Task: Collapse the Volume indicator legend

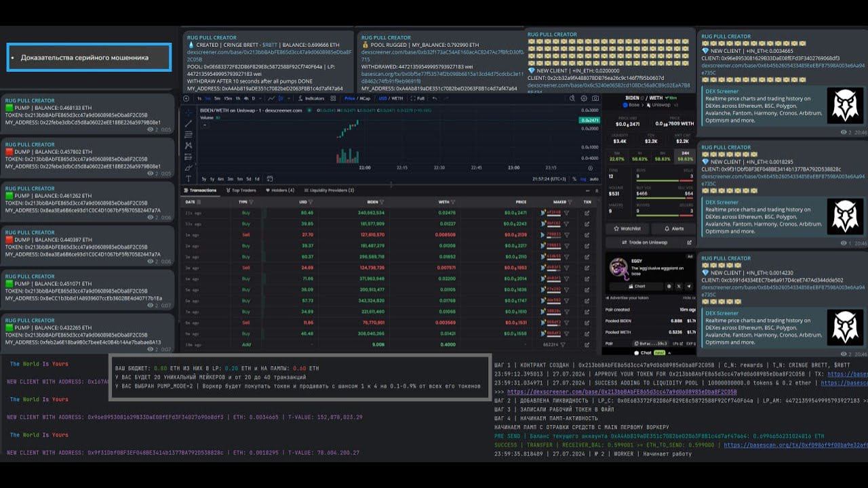Action: 205,125
